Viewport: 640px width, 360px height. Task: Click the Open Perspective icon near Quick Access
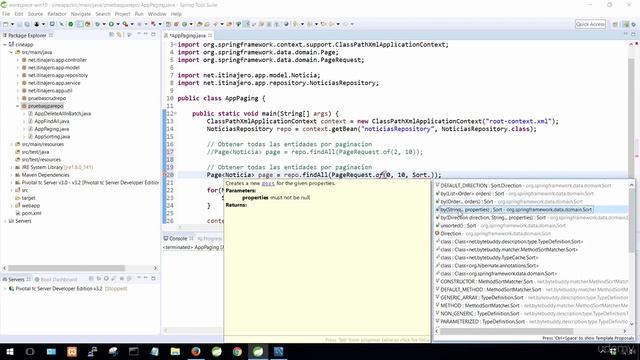point(615,24)
